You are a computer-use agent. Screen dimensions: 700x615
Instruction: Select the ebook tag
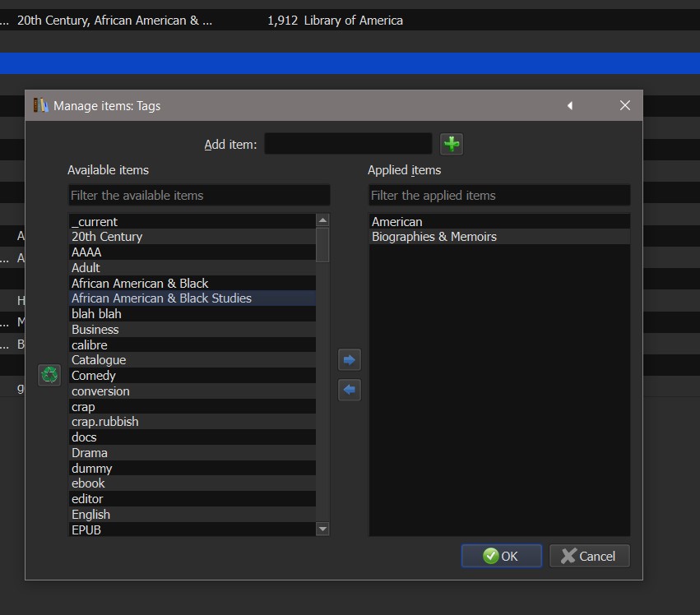(192, 483)
